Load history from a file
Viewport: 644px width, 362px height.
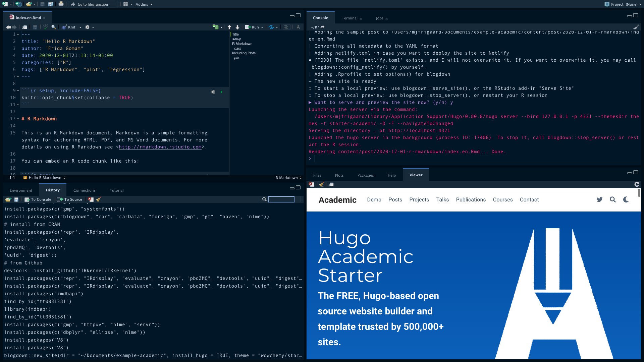(8, 199)
